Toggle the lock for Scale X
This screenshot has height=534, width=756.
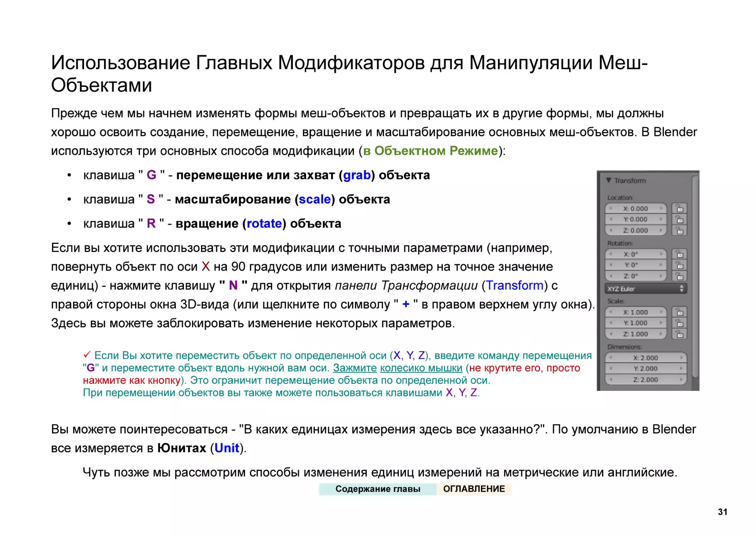679,312
